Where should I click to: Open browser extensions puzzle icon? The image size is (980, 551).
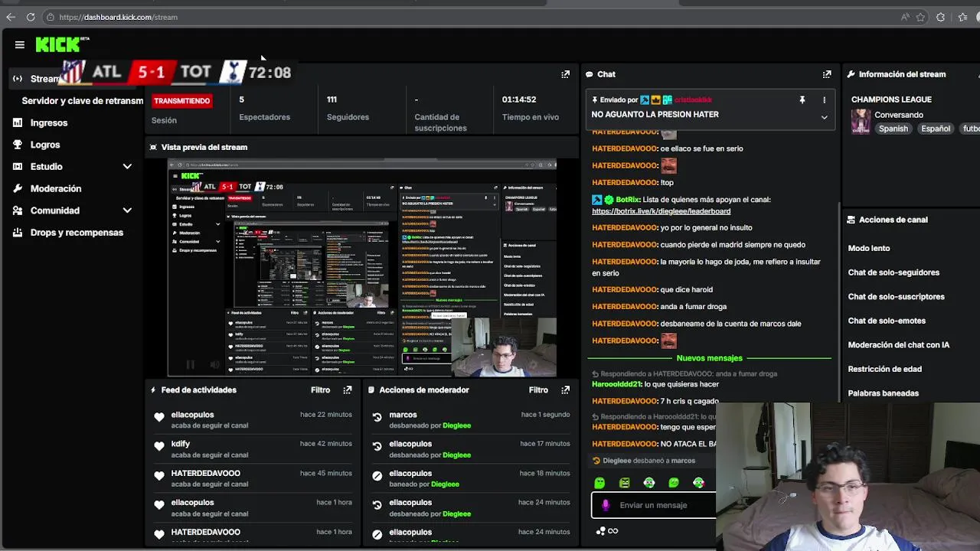click(941, 17)
